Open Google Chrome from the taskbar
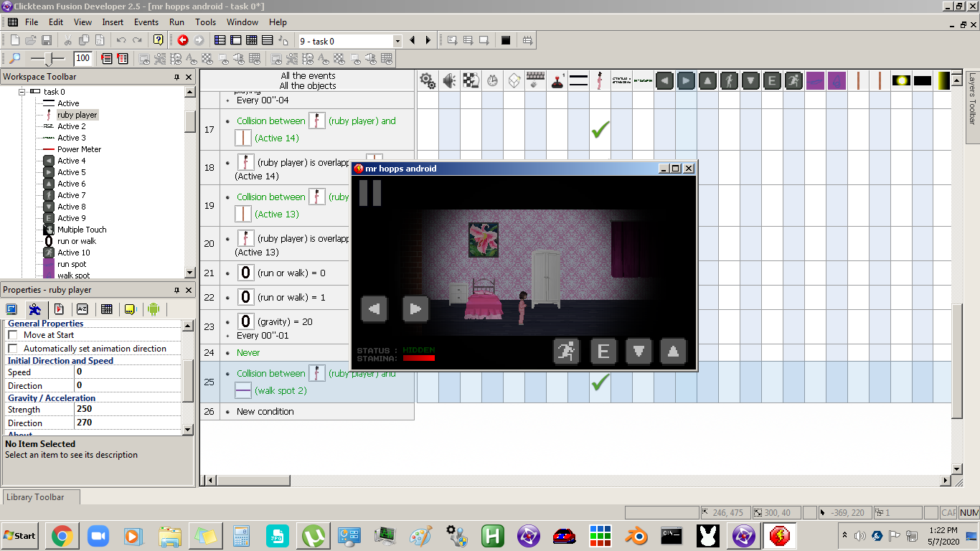The image size is (980, 551). [62, 535]
